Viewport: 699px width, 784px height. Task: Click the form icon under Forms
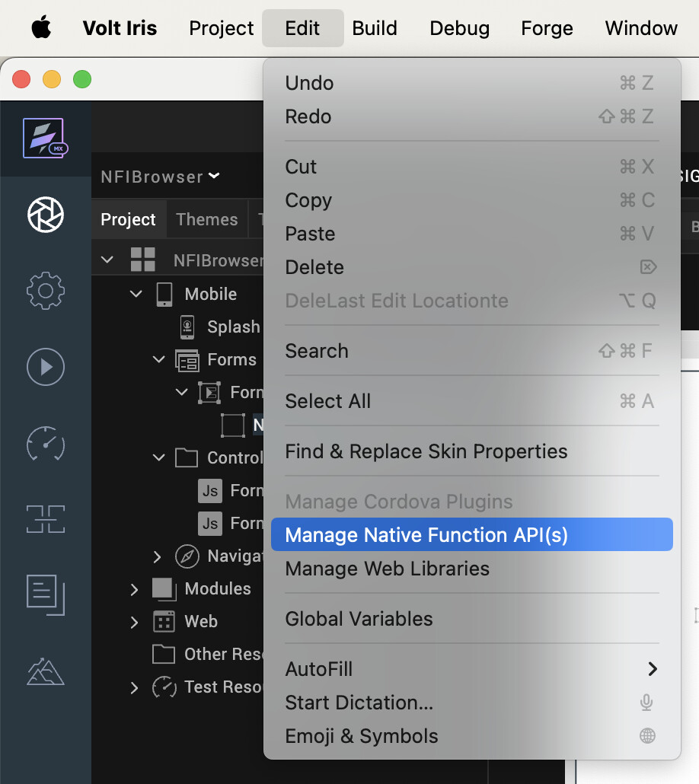pyautogui.click(x=209, y=393)
